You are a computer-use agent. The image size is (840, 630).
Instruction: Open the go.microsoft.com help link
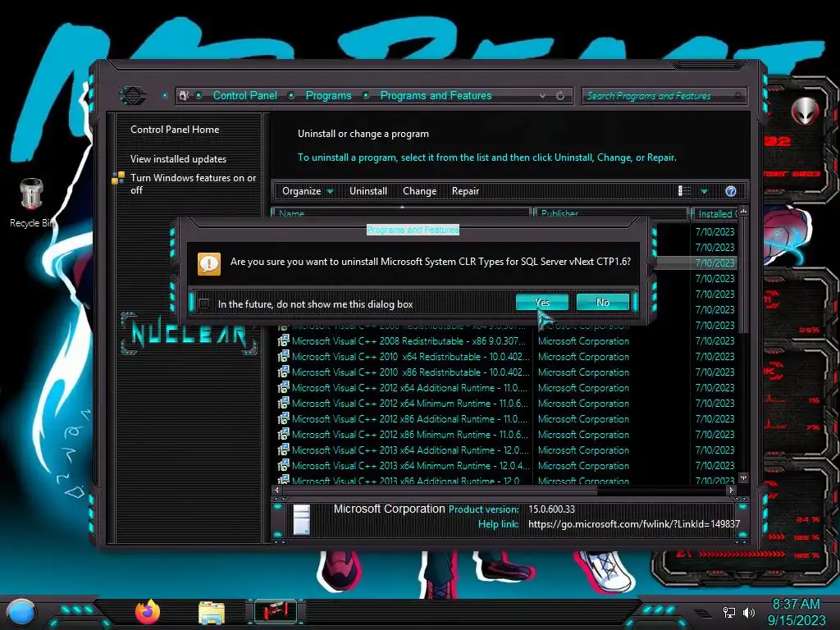pyautogui.click(x=634, y=524)
